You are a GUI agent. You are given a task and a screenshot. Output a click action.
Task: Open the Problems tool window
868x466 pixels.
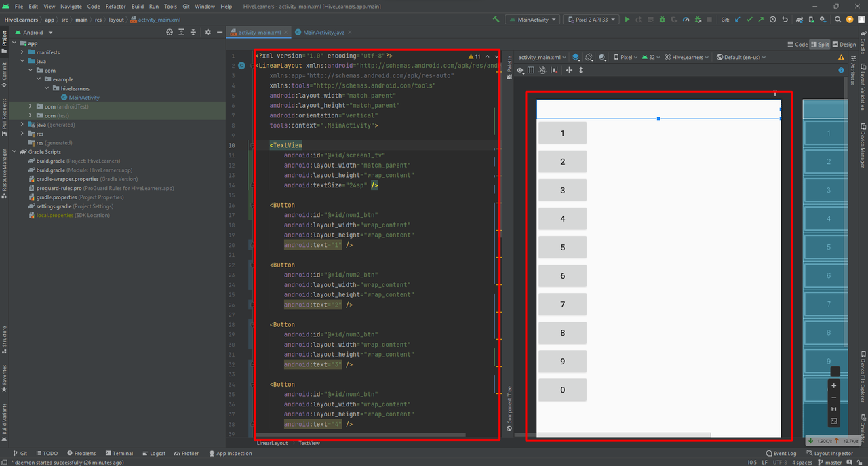(x=81, y=453)
